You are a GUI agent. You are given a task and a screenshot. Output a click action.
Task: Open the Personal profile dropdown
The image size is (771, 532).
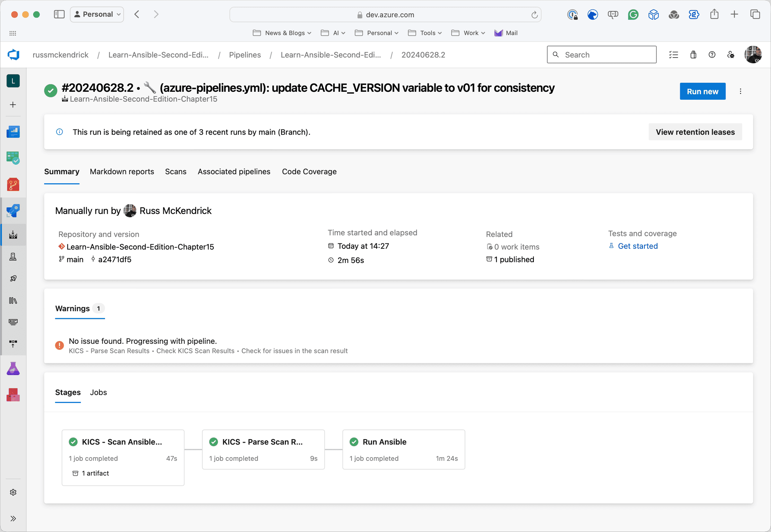(x=97, y=14)
